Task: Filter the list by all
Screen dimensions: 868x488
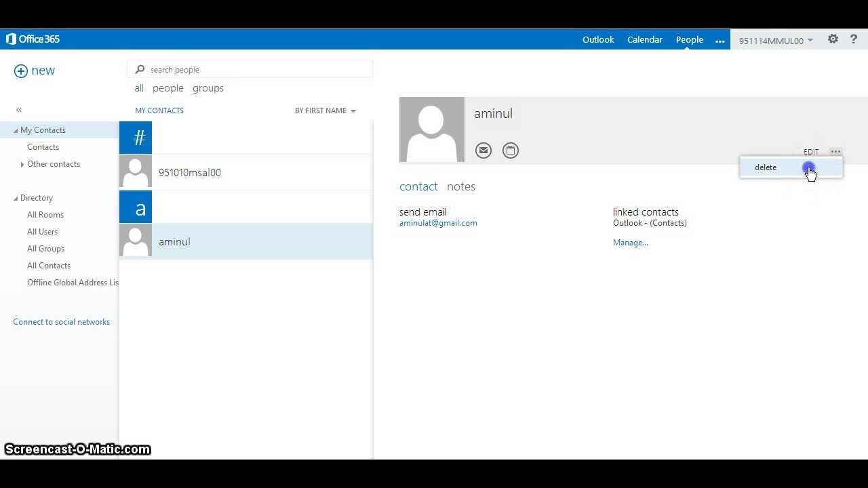Action: coord(139,88)
